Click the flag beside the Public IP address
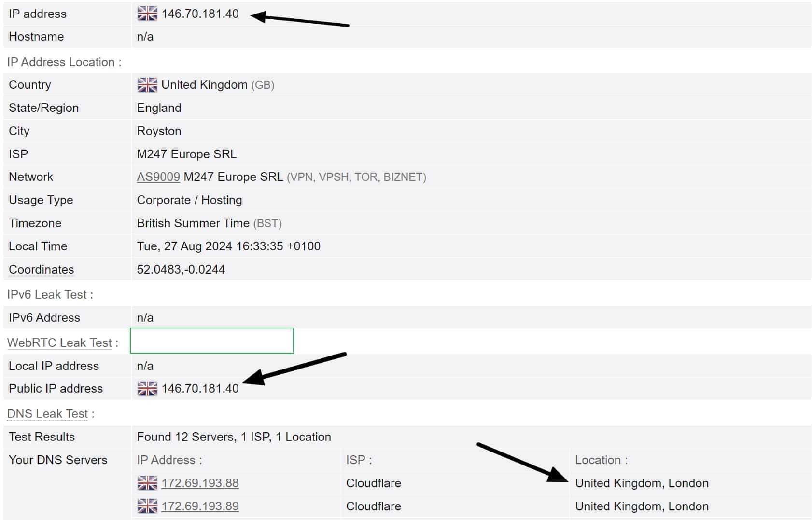The height and width of the screenshot is (520, 812). click(147, 388)
